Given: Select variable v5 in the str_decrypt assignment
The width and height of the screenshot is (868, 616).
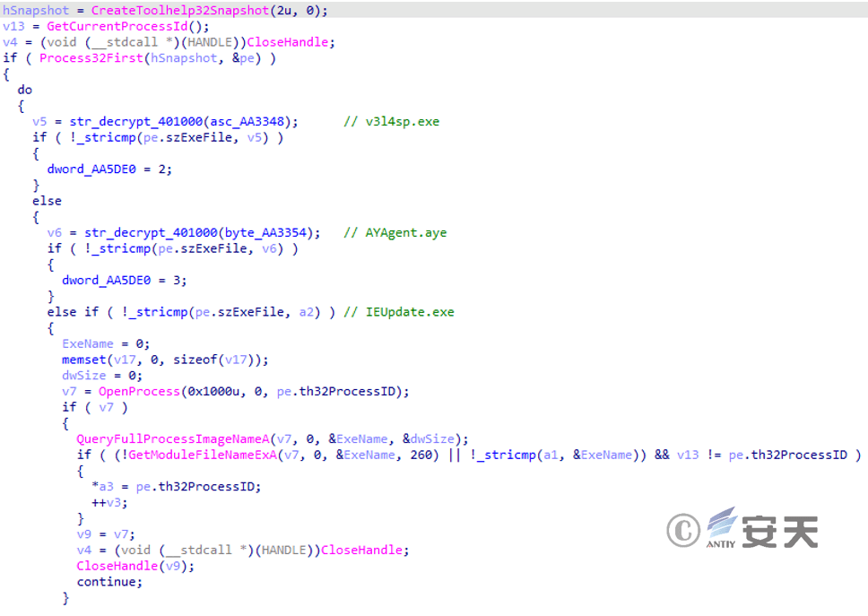Looking at the screenshot, I should pyautogui.click(x=39, y=122).
